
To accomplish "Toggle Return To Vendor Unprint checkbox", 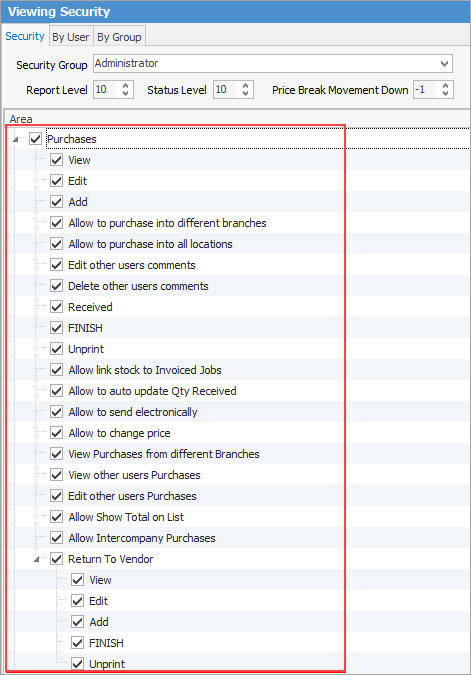I will click(x=77, y=664).
